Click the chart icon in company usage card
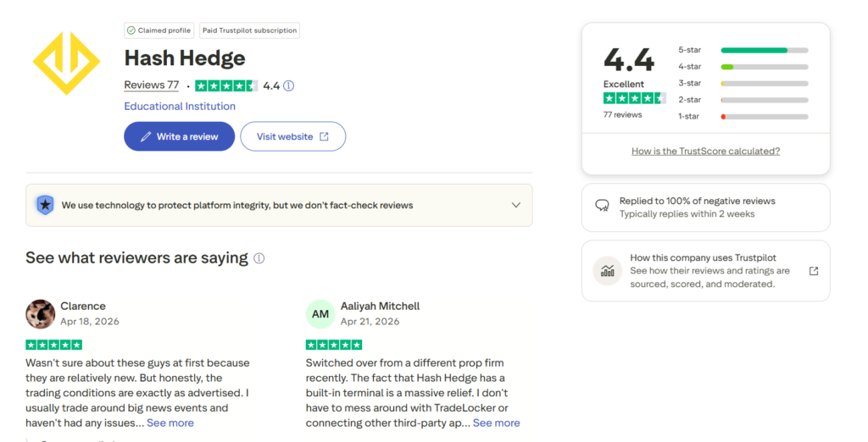This screenshot has width=868, height=442. [608, 271]
